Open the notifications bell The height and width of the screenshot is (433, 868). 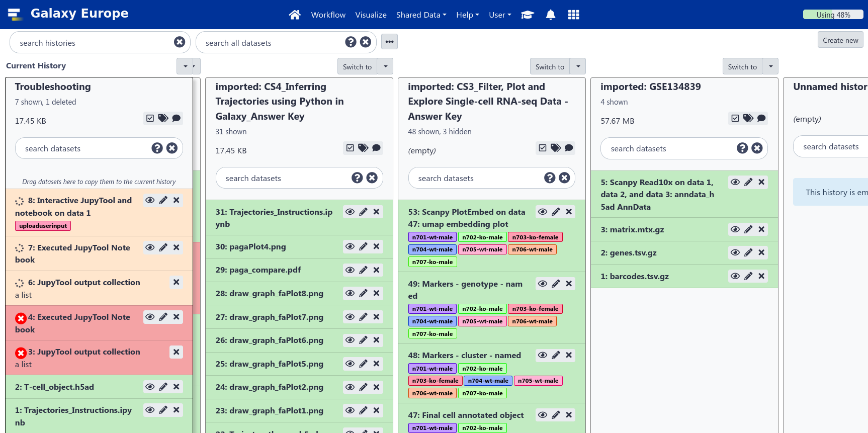[x=551, y=15]
